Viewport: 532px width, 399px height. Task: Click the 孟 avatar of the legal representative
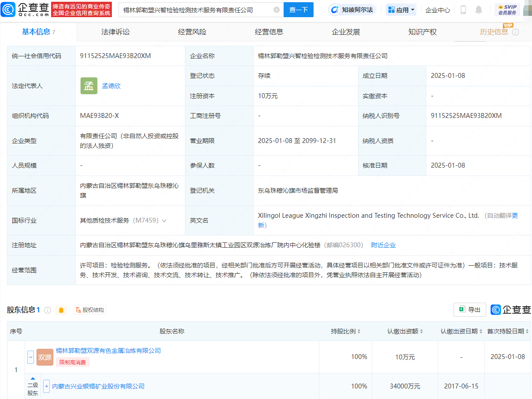coord(89,86)
